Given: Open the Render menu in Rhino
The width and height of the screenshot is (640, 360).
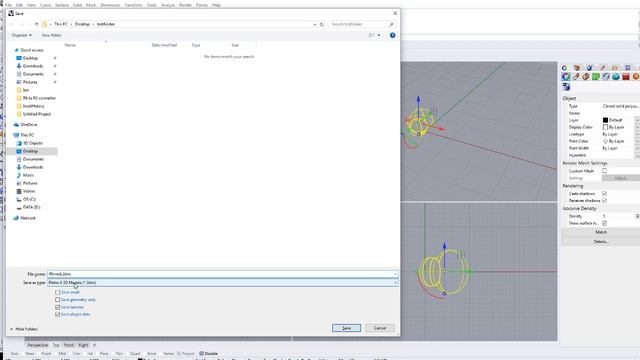Looking at the screenshot, I should click(185, 5).
